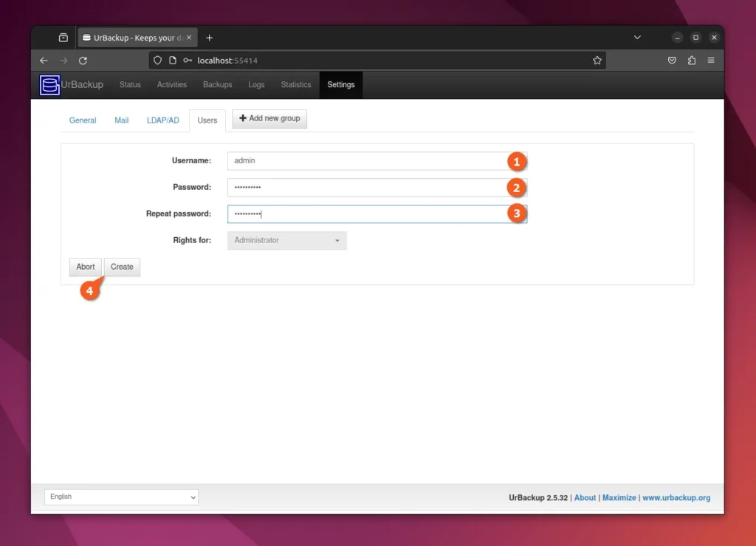Switch to the Statistics section
This screenshot has height=546, width=756.
click(x=295, y=84)
